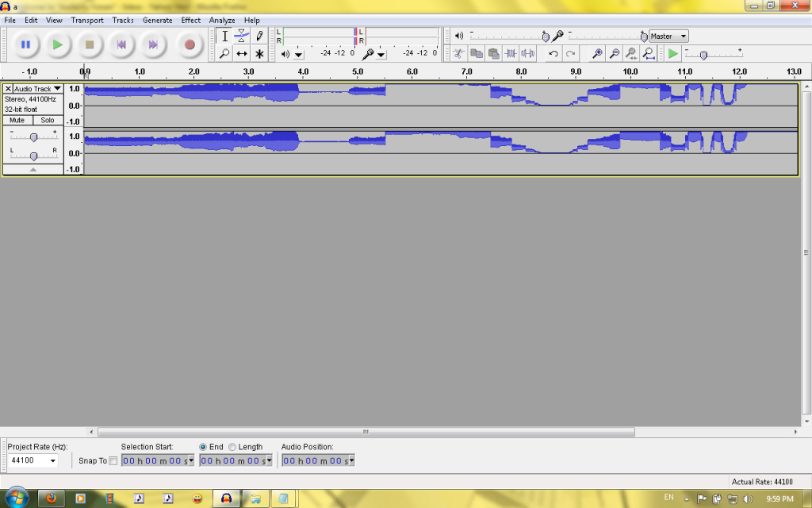The image size is (812, 508).
Task: Open the Generate menu
Action: 157,20
